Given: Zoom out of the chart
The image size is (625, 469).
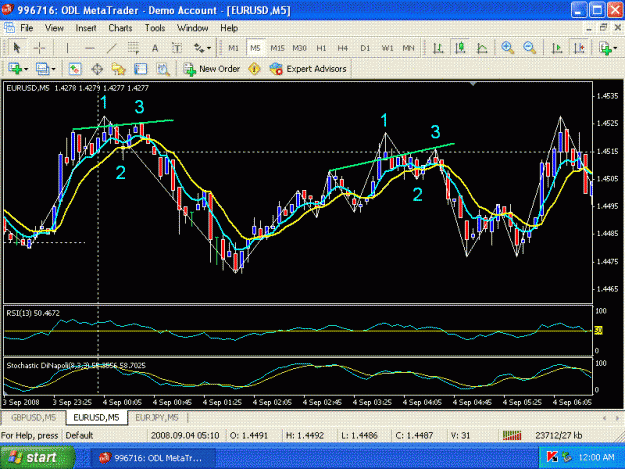Looking at the screenshot, I should click(x=529, y=48).
